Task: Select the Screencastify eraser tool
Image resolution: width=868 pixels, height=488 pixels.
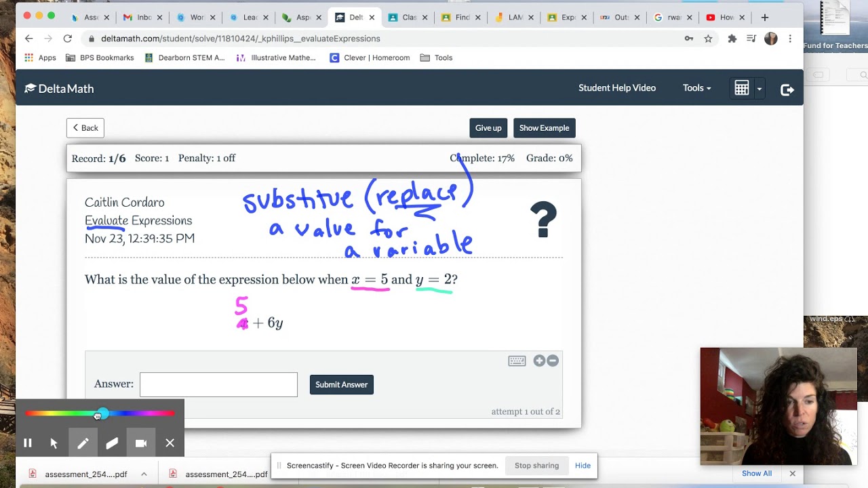Action: click(x=112, y=443)
